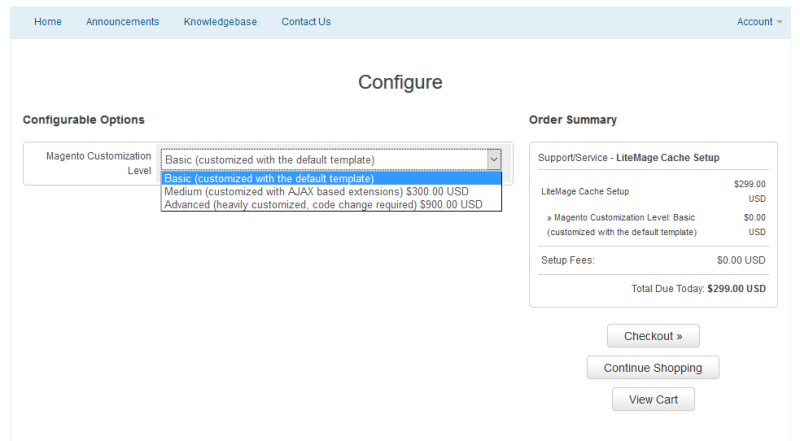Choose Medium AJAX based extensions $300.00 option
This screenshot has width=800, height=441.
(331, 191)
